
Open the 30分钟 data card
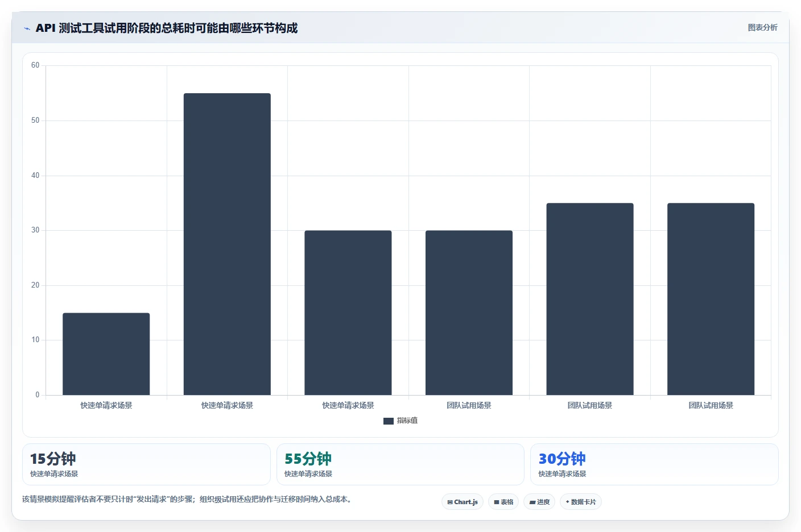(654, 464)
